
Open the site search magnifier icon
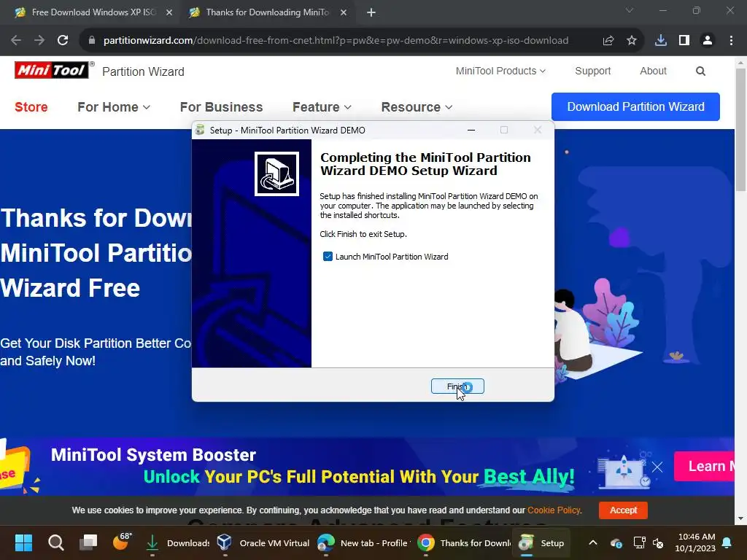(700, 71)
